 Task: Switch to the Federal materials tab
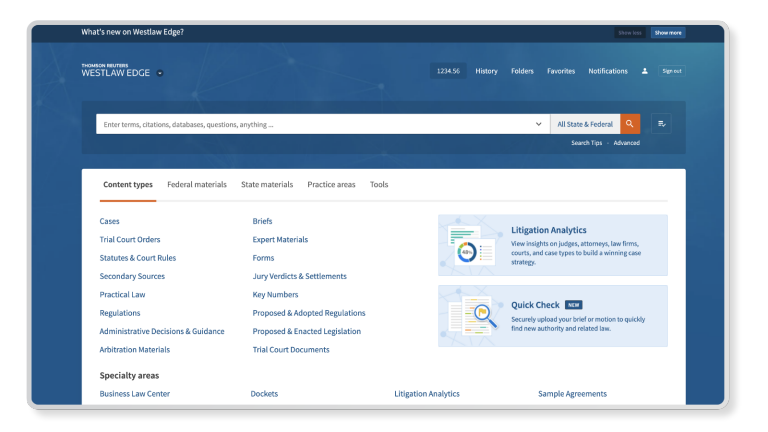pos(197,185)
